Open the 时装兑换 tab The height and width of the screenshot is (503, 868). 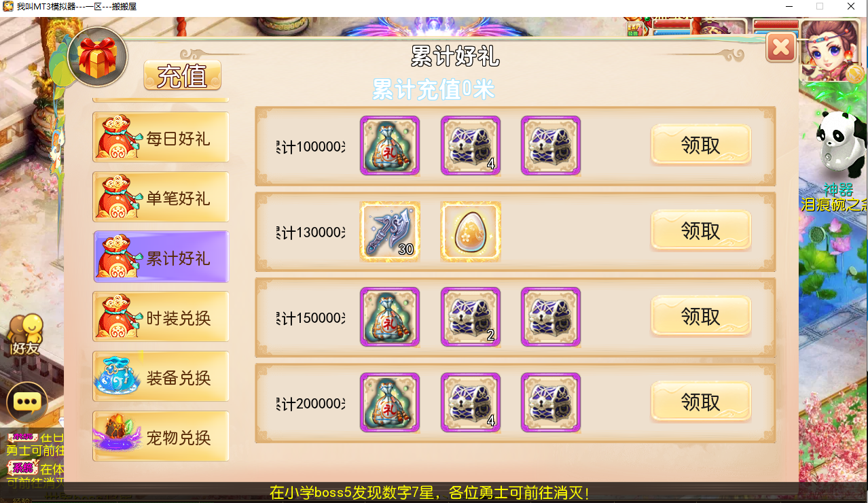161,318
